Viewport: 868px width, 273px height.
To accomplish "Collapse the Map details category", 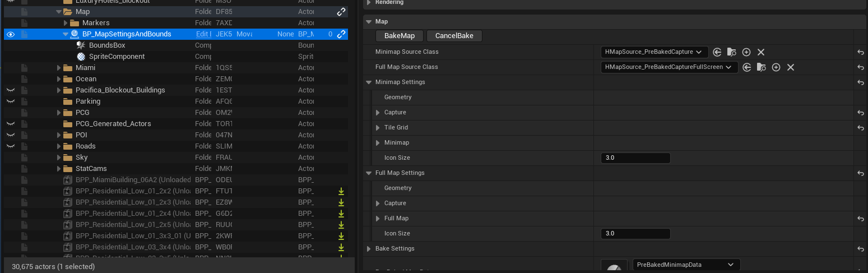I will tap(369, 22).
